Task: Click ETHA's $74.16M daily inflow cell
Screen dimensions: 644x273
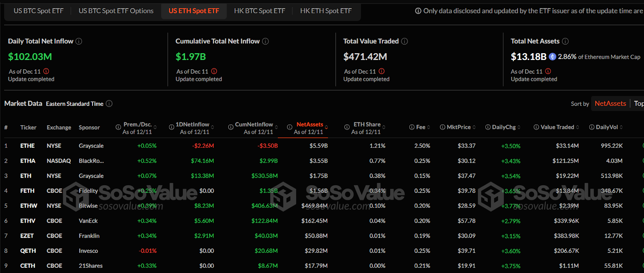Action: [202, 161]
